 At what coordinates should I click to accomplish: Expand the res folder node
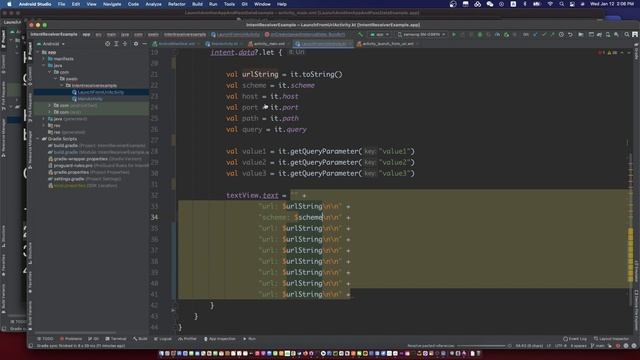pos(44,125)
